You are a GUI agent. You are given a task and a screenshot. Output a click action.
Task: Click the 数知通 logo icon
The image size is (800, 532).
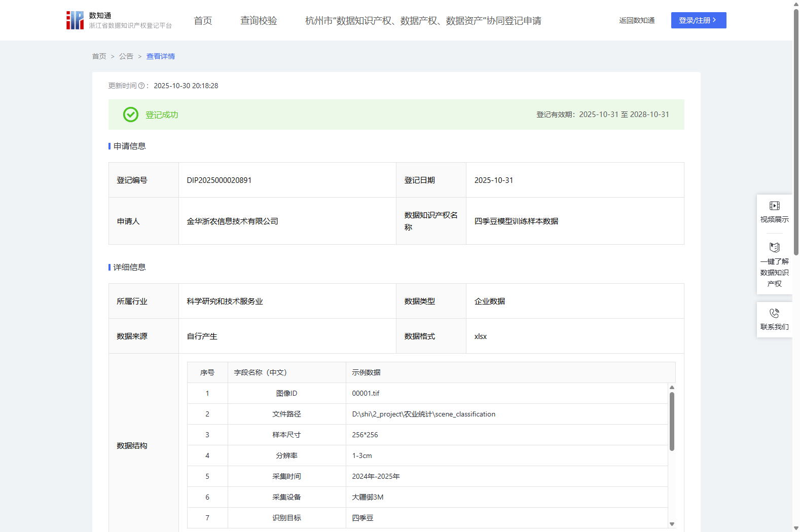pos(75,20)
